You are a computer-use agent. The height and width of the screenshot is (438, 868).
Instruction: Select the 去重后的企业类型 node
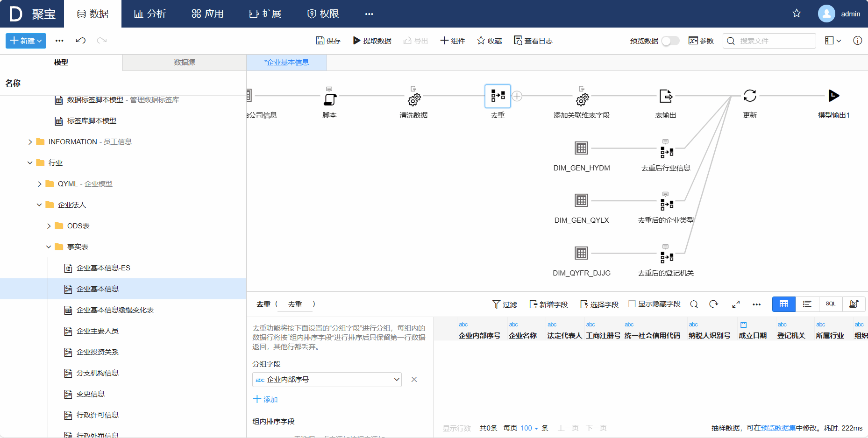pyautogui.click(x=667, y=204)
